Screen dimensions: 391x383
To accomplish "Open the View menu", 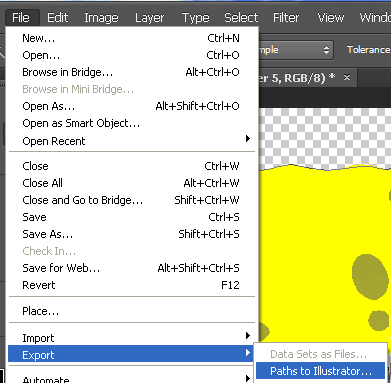I will click(330, 17).
